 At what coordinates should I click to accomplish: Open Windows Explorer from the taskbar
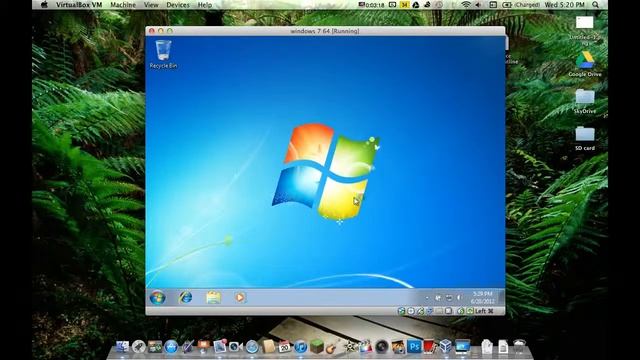pyautogui.click(x=213, y=297)
